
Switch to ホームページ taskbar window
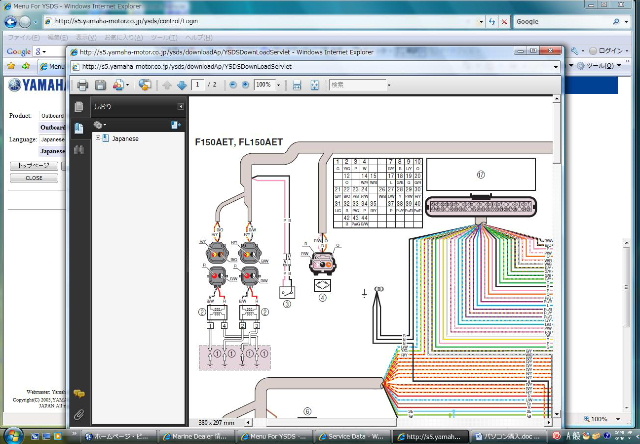(x=119, y=437)
